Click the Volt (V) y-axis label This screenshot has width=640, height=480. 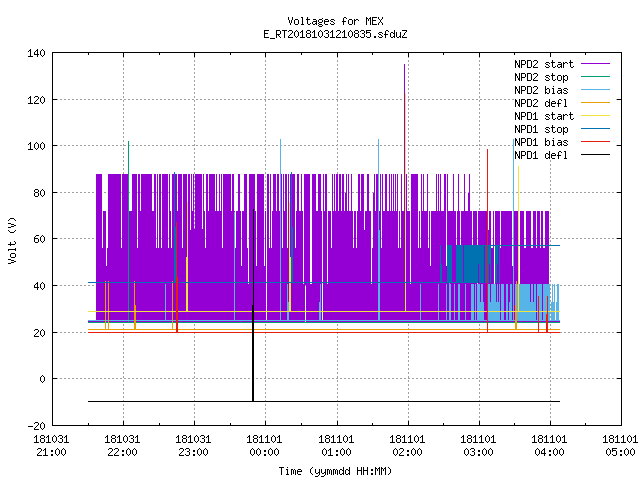tap(12, 240)
